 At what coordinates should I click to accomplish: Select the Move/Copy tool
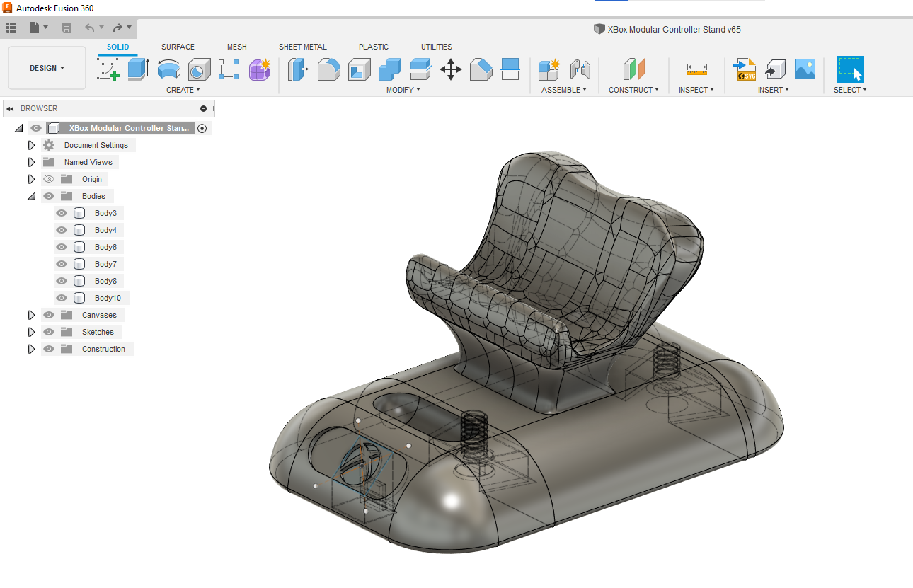451,69
